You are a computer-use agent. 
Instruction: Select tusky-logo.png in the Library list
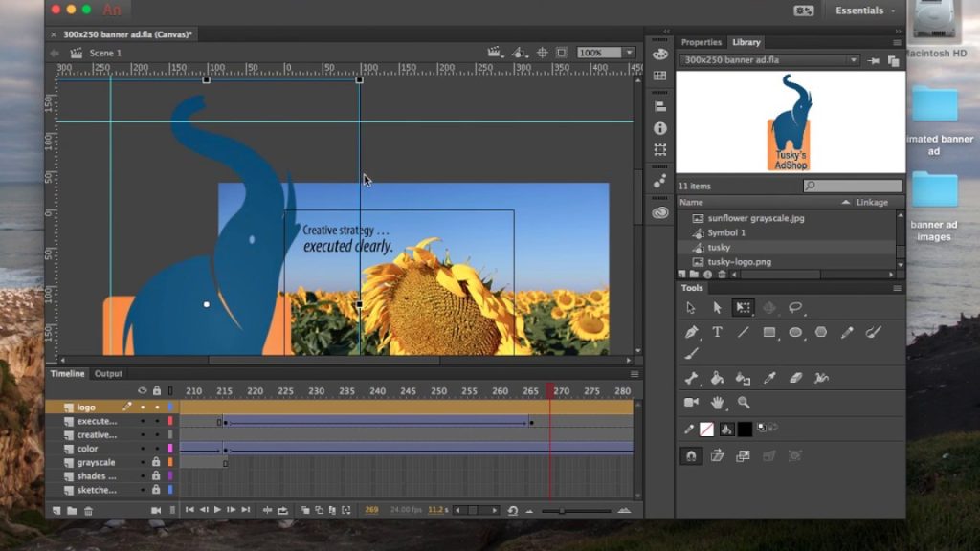pyautogui.click(x=739, y=262)
